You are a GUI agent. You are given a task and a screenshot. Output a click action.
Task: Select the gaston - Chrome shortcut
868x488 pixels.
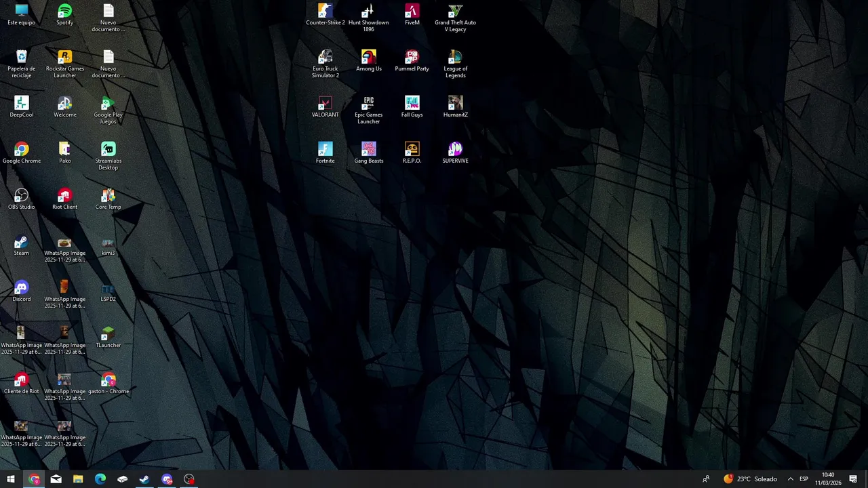(108, 384)
